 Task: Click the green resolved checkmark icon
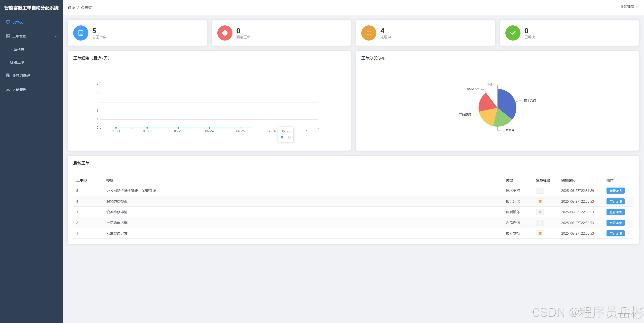[x=513, y=33]
